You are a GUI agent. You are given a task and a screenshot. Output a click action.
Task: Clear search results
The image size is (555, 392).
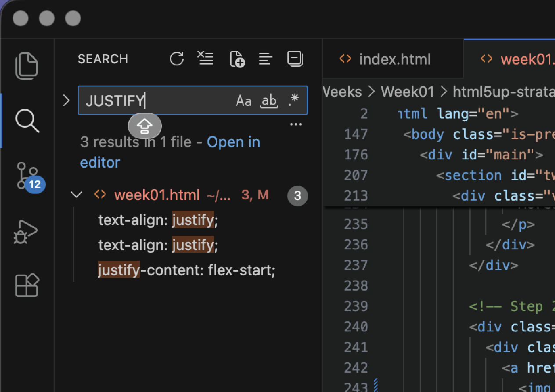[x=205, y=58]
